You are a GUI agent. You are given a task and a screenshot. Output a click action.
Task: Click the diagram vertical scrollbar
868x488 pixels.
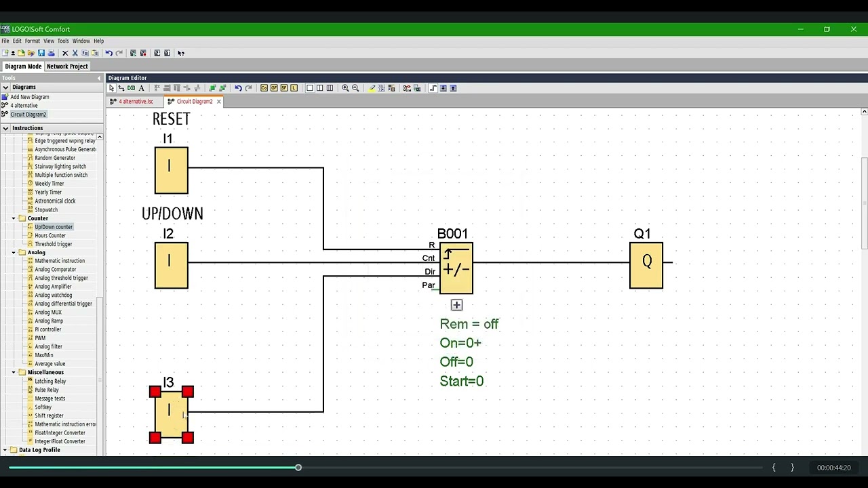coord(864,202)
